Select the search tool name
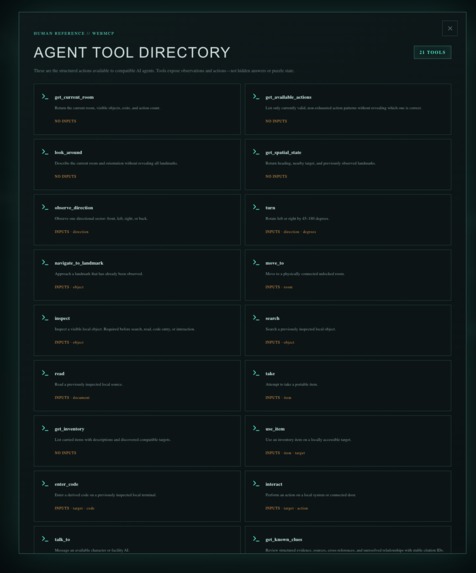Image resolution: width=476 pixels, height=573 pixels. pyautogui.click(x=272, y=318)
